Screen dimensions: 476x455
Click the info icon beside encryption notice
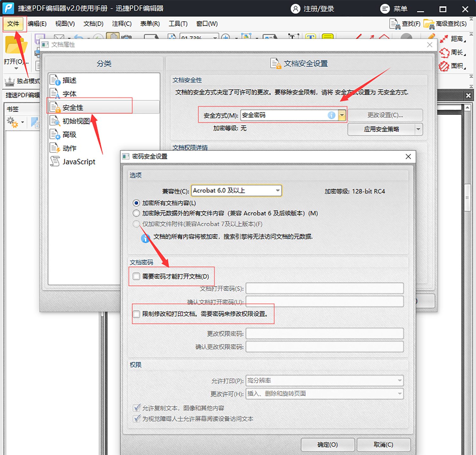(x=145, y=238)
